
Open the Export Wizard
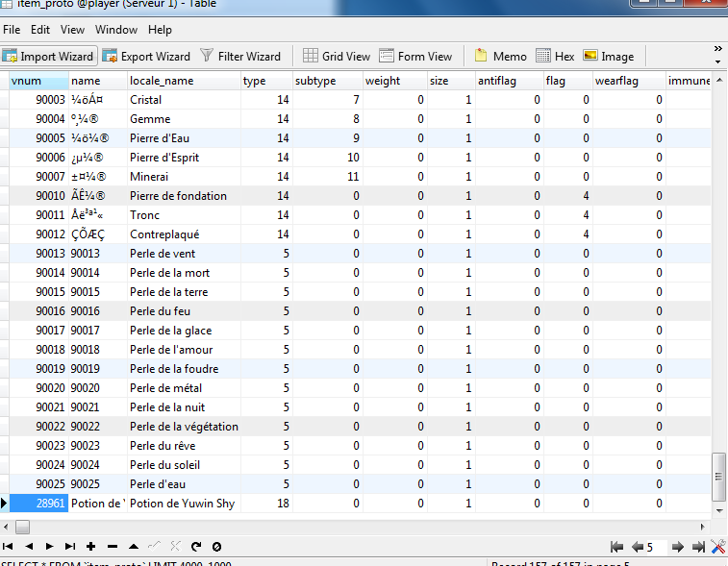[146, 56]
